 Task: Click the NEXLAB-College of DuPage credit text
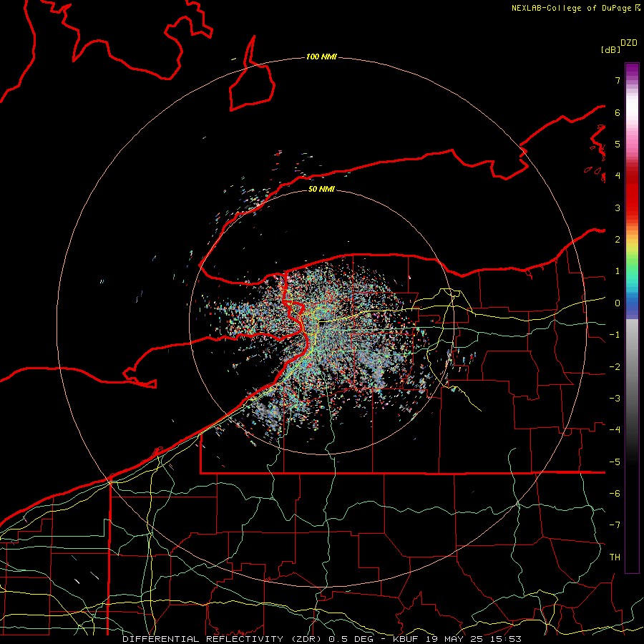tap(571, 8)
